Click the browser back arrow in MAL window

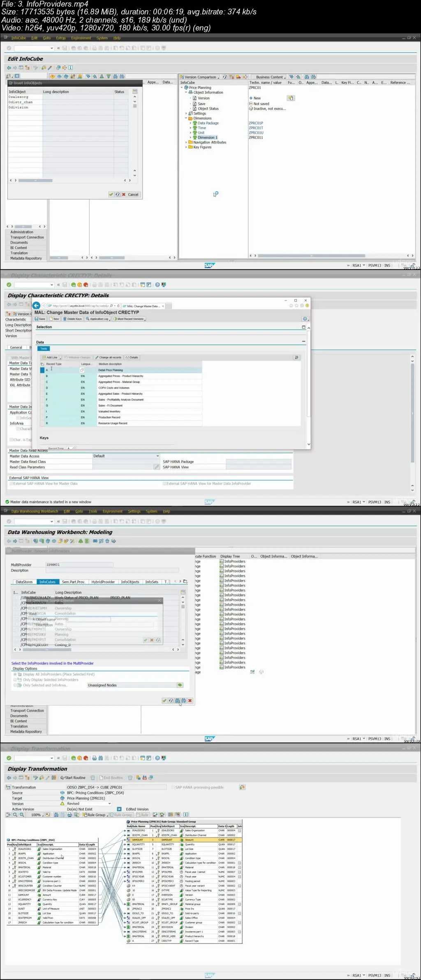[36, 305]
